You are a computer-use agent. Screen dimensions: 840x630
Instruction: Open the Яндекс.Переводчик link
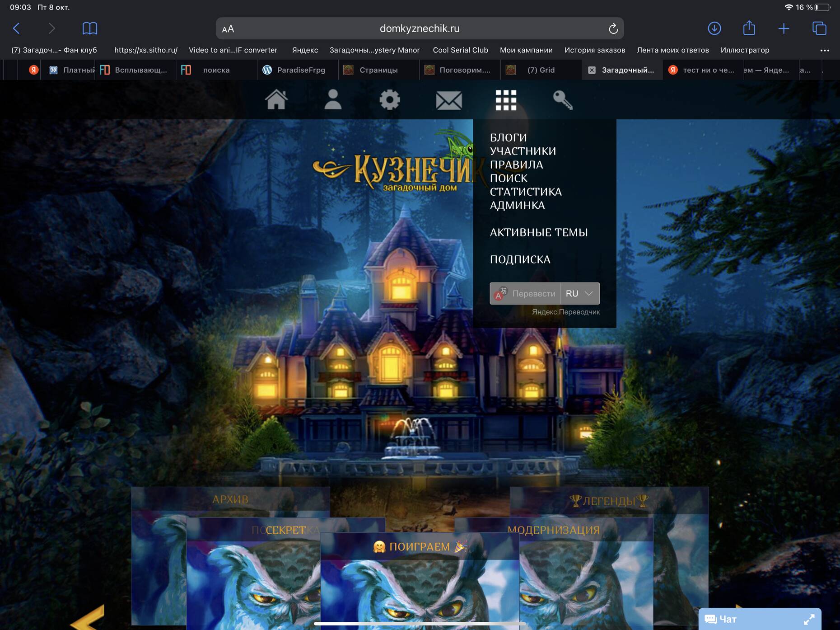[565, 312]
